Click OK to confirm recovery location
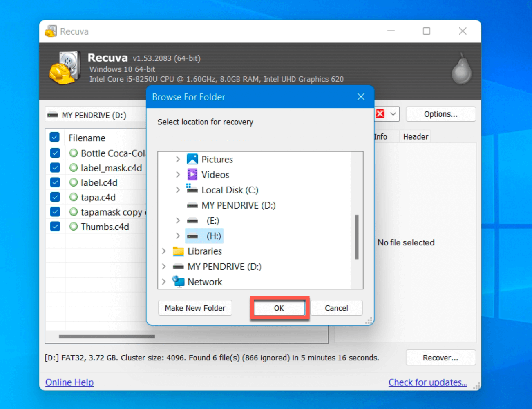Viewport: 532px width, 409px height. (279, 308)
